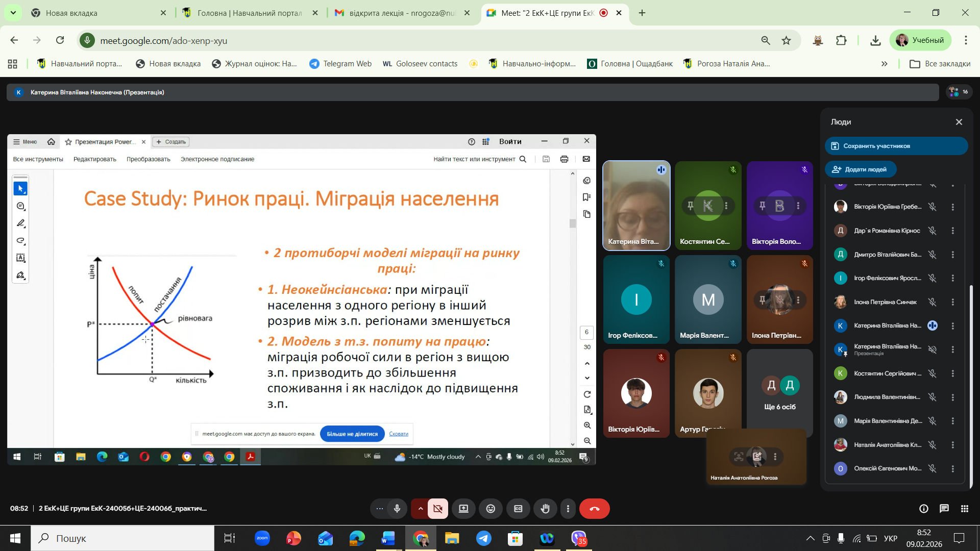Viewport: 980px width, 551px height.
Task: Enable captions in Google Meet
Action: coord(518,509)
